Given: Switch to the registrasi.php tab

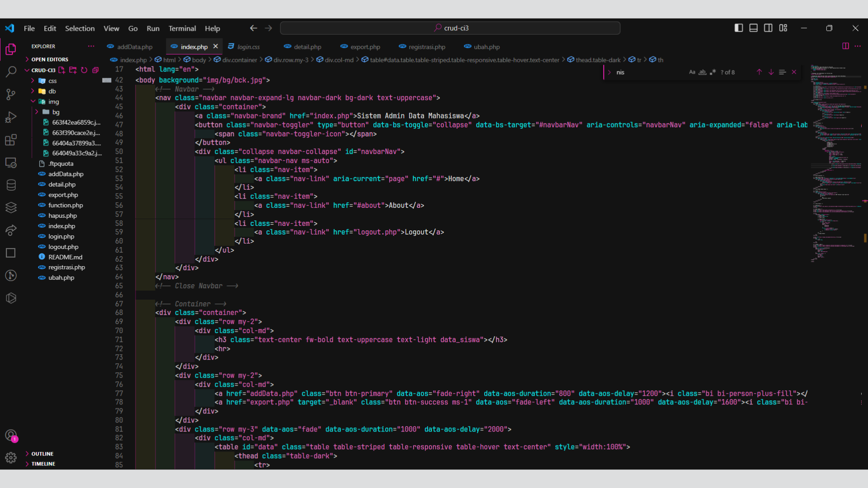Looking at the screenshot, I should (x=422, y=47).
